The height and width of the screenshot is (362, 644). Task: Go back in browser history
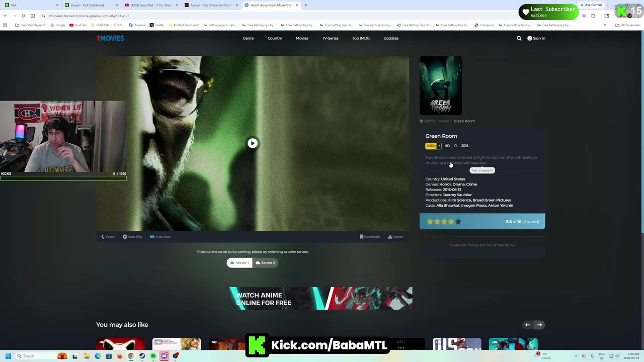coord(6,16)
